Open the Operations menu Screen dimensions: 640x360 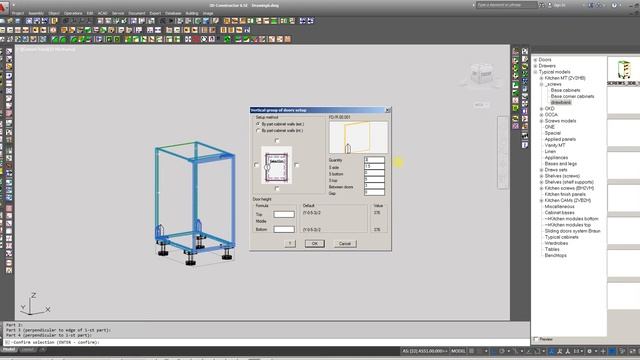pyautogui.click(x=73, y=13)
